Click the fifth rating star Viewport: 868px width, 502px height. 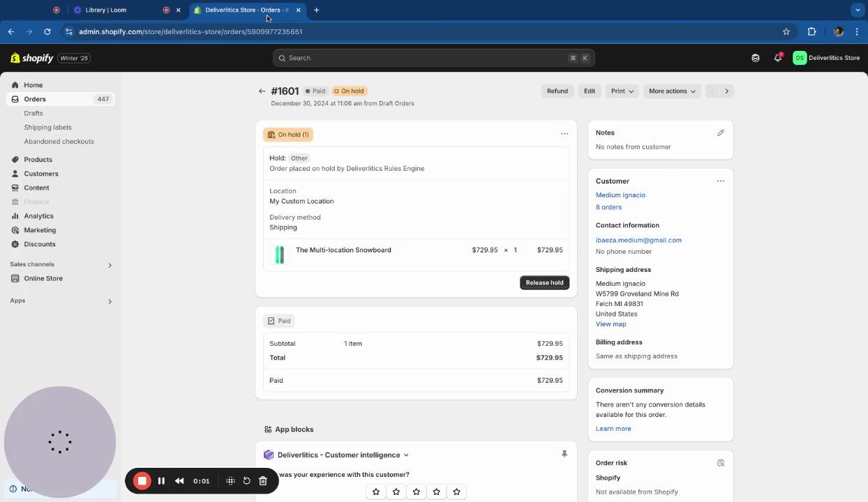coord(457,492)
